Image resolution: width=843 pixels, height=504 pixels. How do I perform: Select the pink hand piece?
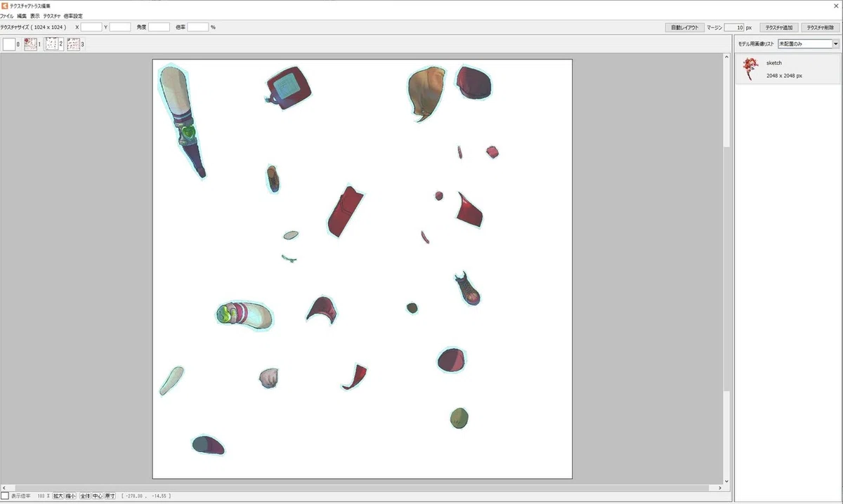point(269,378)
